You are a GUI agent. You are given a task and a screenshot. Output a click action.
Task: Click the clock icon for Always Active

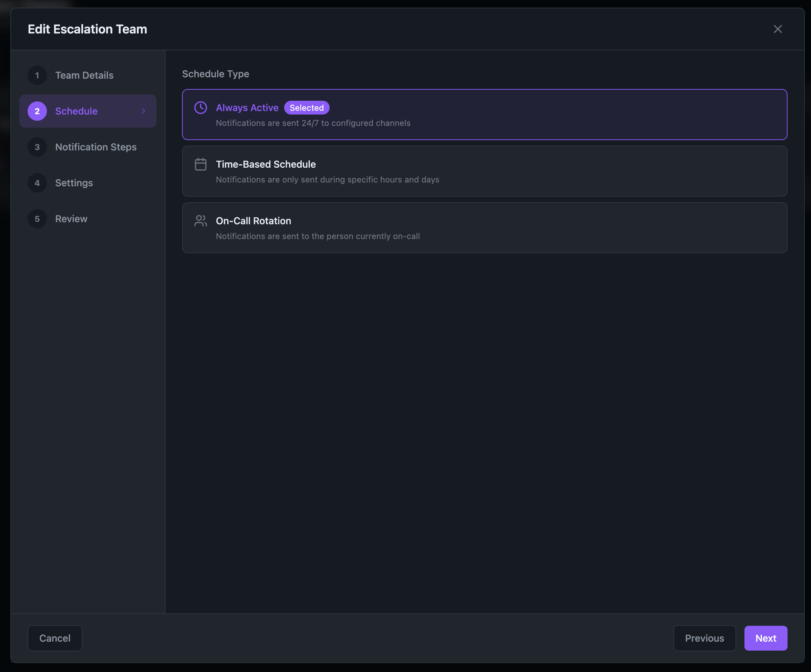(x=200, y=108)
